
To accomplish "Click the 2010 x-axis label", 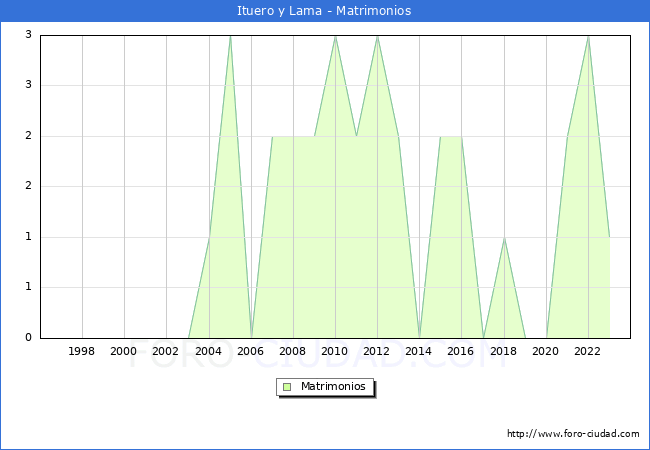I will tap(335, 351).
